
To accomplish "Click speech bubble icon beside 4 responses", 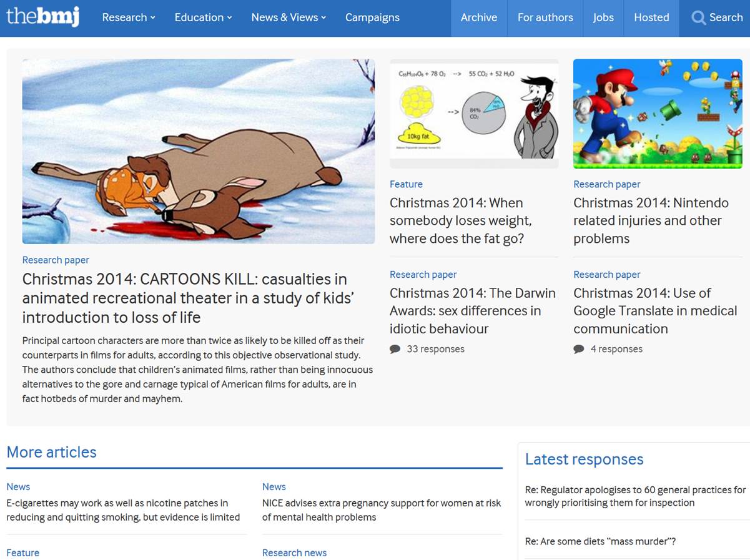I will click(x=579, y=349).
